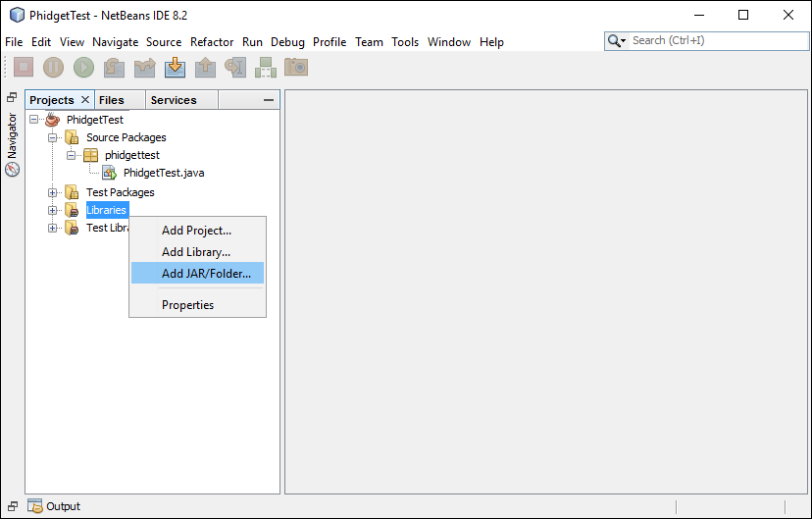This screenshot has width=812, height=519.
Task: Click the phidgettest package icon
Action: pos(90,155)
